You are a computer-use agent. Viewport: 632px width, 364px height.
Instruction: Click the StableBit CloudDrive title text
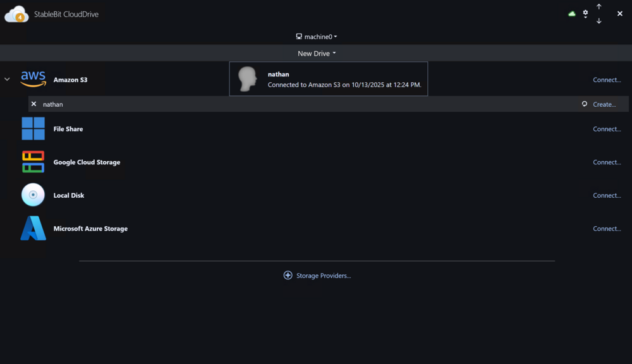[x=66, y=14]
